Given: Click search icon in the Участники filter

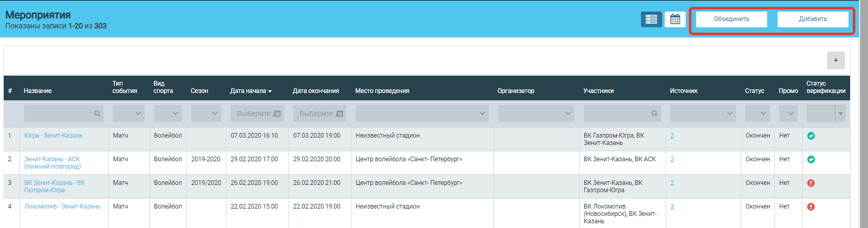Looking at the screenshot, I should (x=654, y=113).
